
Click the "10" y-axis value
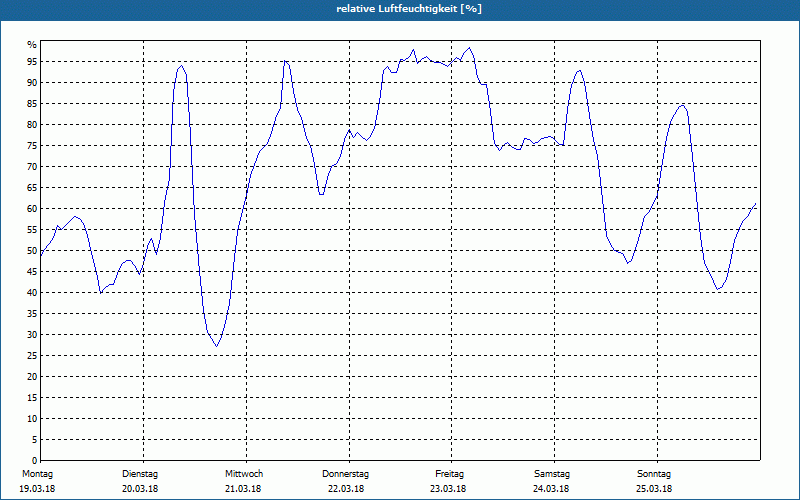32,418
